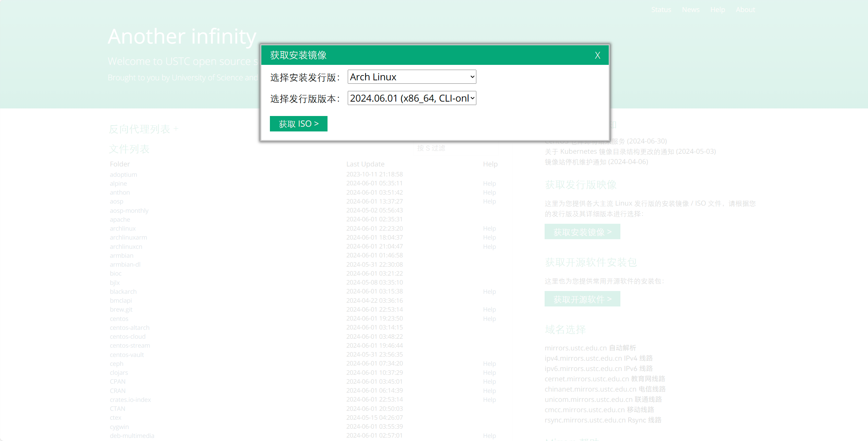Open the archlinuxarm folder
The image size is (868, 441).
128,237
